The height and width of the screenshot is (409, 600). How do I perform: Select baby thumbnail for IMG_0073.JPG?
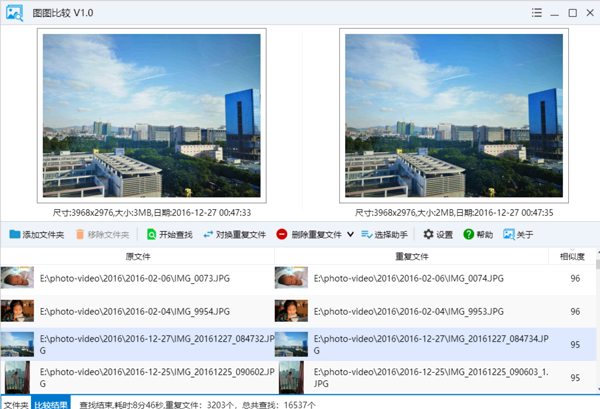(x=17, y=278)
